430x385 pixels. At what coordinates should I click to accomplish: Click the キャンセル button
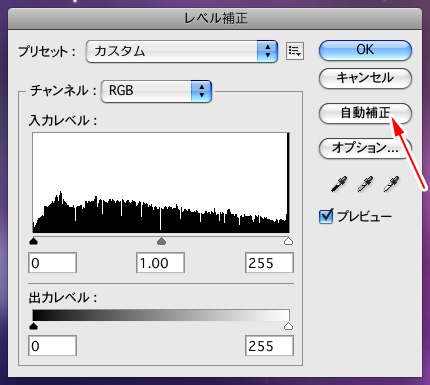tap(365, 78)
